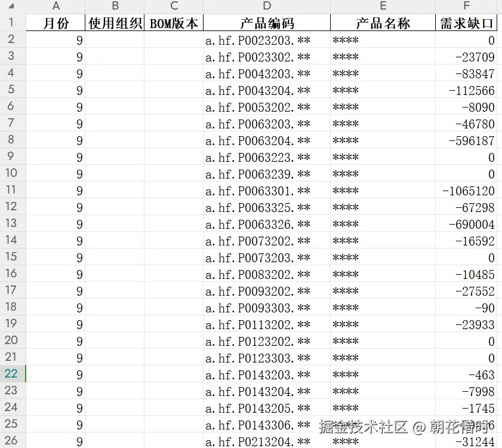Image resolution: width=502 pixels, height=448 pixels.
Task: Select cell a.hf.P0143306.**
Action: pos(267,424)
